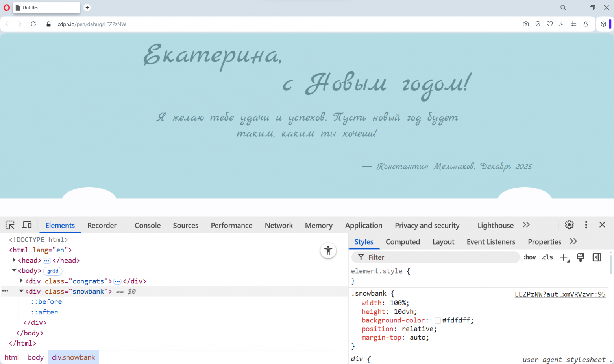Expand the head element node
614x364 pixels.
click(x=14, y=260)
